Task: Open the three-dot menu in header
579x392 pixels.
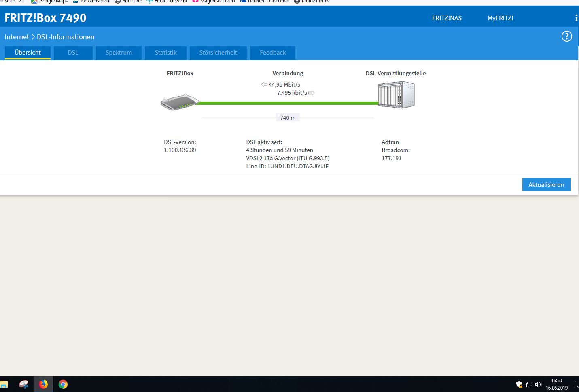Action: click(x=576, y=18)
